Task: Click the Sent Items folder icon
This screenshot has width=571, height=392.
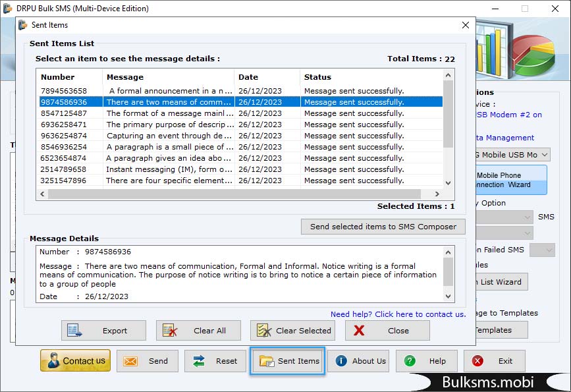Action: coord(267,361)
